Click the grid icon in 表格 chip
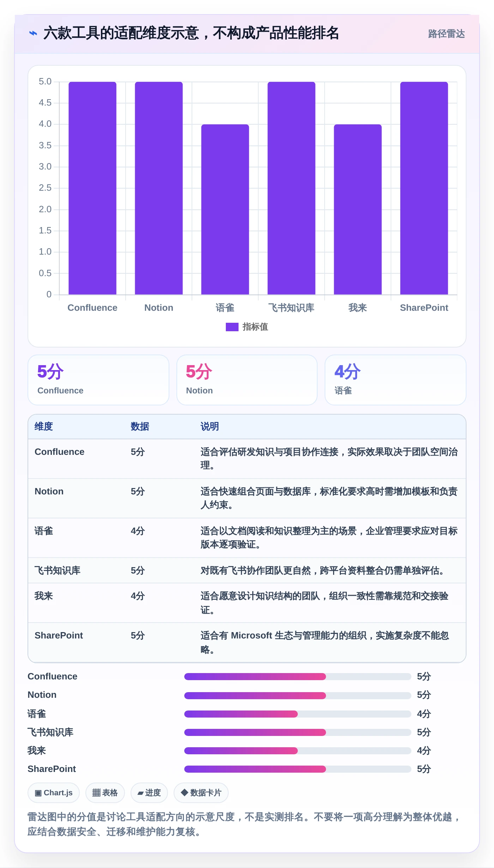The height and width of the screenshot is (868, 494). click(x=96, y=793)
